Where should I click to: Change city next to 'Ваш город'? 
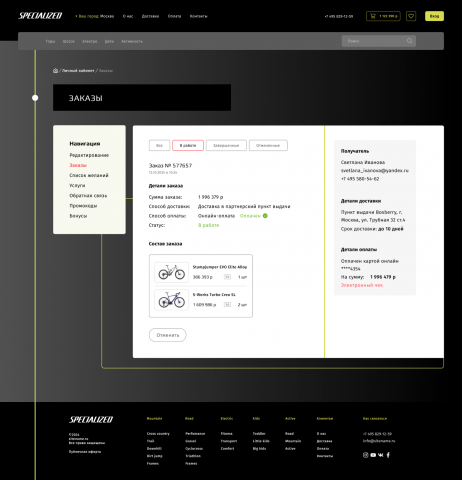click(107, 16)
